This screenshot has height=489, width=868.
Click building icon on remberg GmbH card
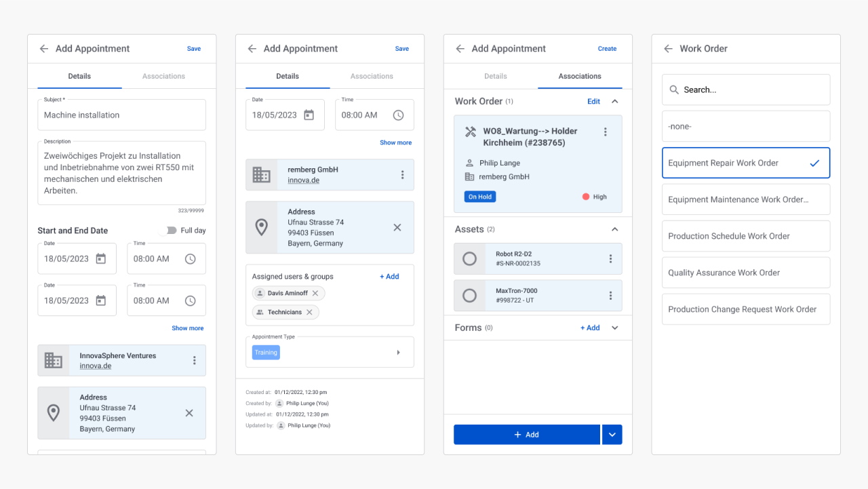(262, 175)
